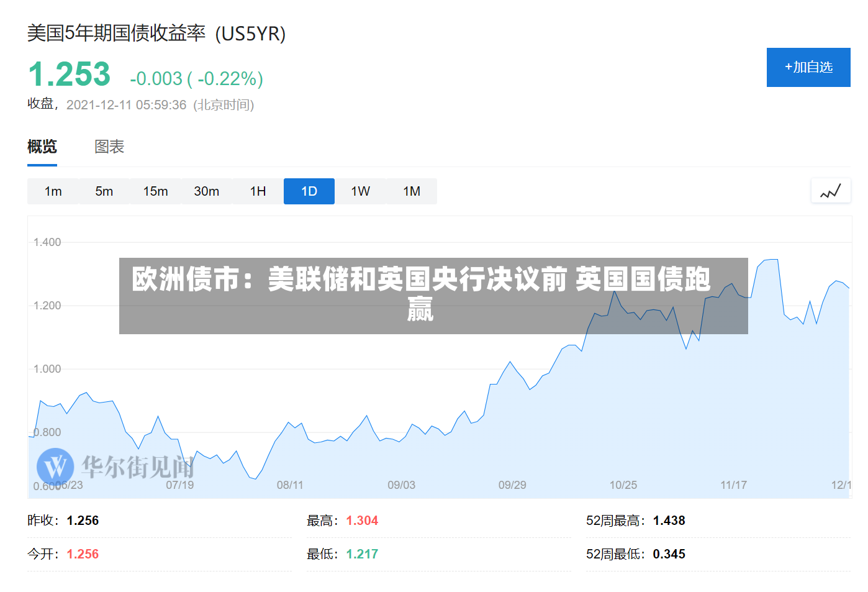Viewport: 868px width, 592px height.
Task: Click the current yield 1.253
Action: pyautogui.click(x=69, y=75)
